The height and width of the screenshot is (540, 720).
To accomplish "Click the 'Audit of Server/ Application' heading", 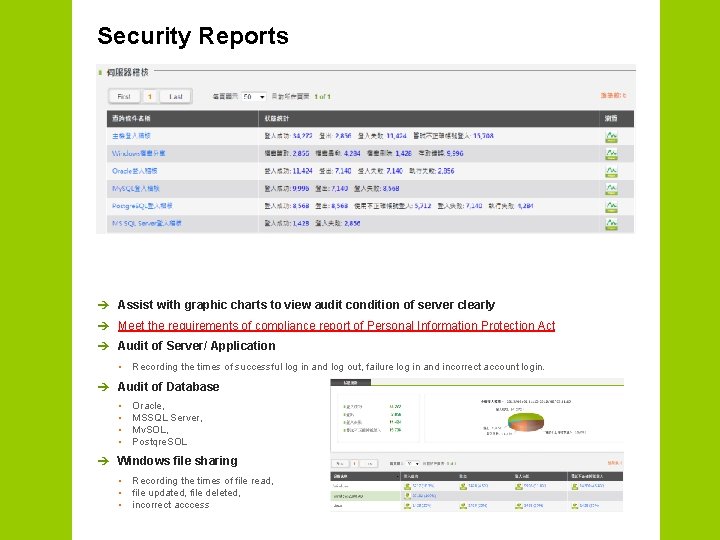I will [196, 346].
